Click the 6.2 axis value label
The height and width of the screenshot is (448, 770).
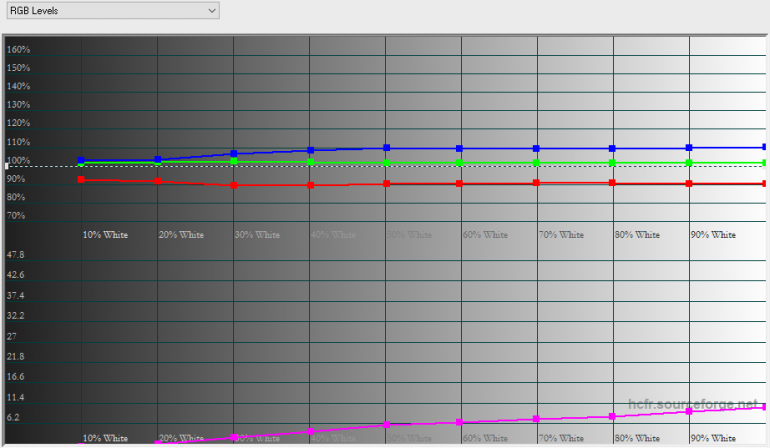(x=14, y=418)
